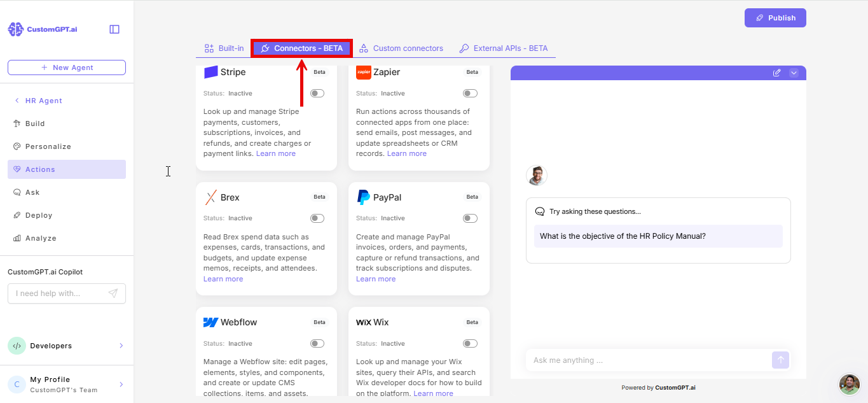Viewport: 868px width, 403px height.
Task: Open the CustomGPT.ai powered-by link
Action: [x=675, y=387]
